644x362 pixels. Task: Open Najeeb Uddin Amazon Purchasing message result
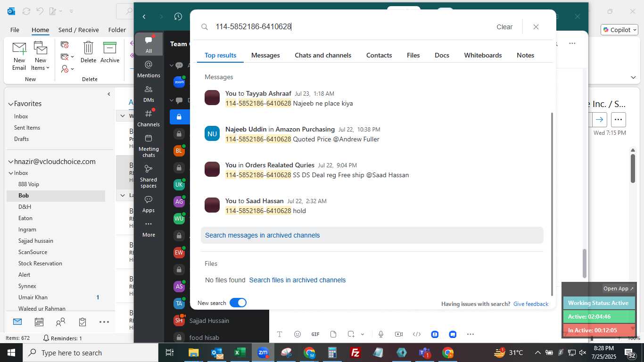372,134
